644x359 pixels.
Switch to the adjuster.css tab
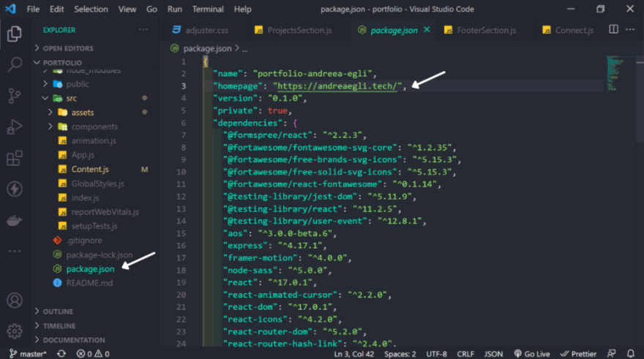pos(201,30)
